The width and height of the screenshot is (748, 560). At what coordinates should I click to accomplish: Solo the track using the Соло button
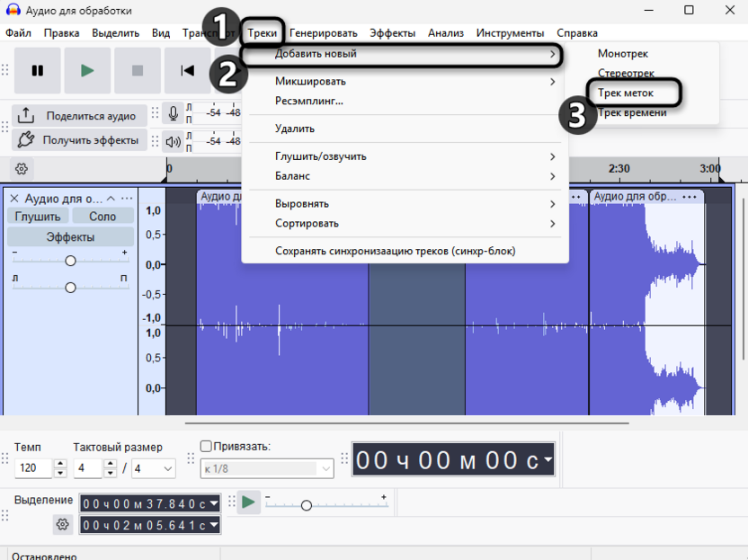[102, 216]
